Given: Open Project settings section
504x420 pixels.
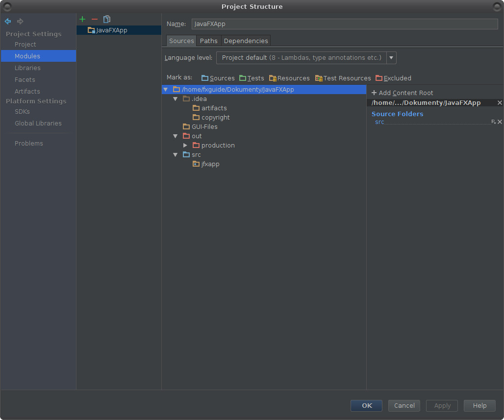Looking at the screenshot, I should click(25, 44).
